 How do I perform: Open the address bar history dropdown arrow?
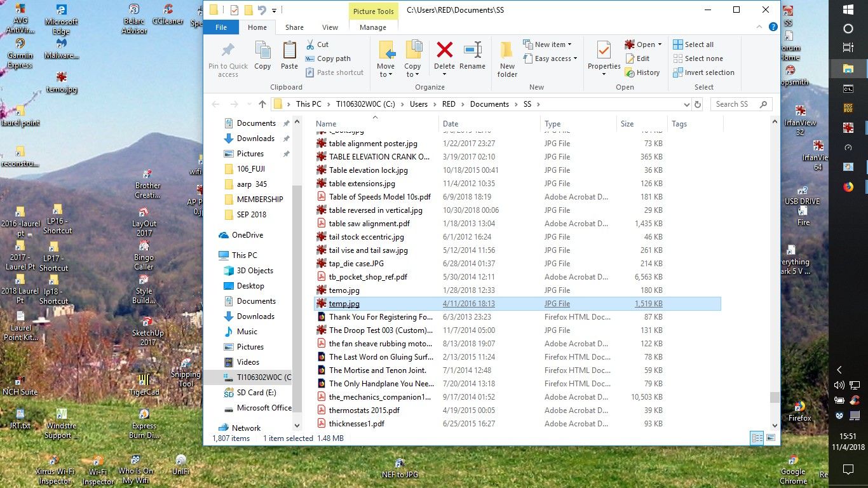tap(686, 104)
